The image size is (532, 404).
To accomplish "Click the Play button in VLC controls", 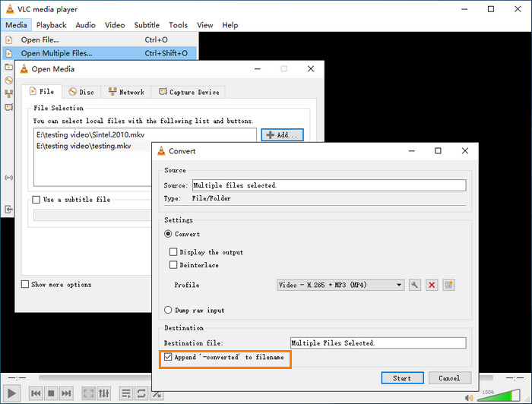I will click(11, 393).
